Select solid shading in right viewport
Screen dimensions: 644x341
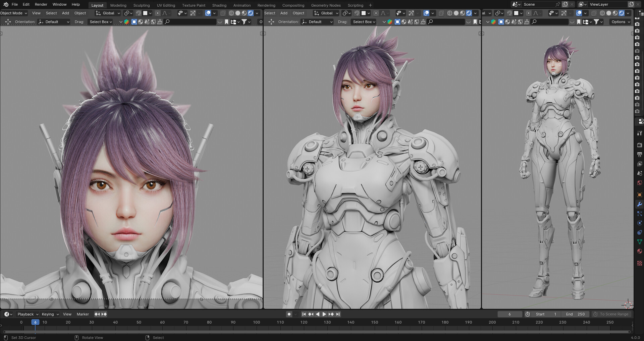(x=609, y=13)
